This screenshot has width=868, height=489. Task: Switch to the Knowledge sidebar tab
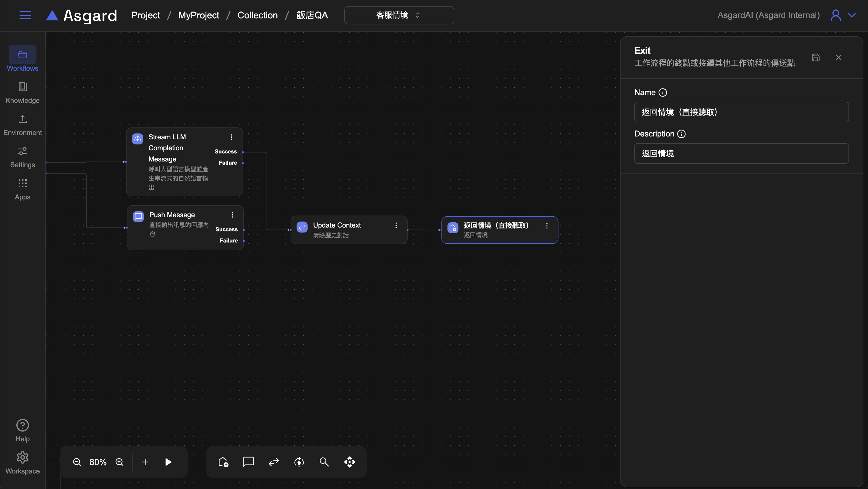pos(23,92)
